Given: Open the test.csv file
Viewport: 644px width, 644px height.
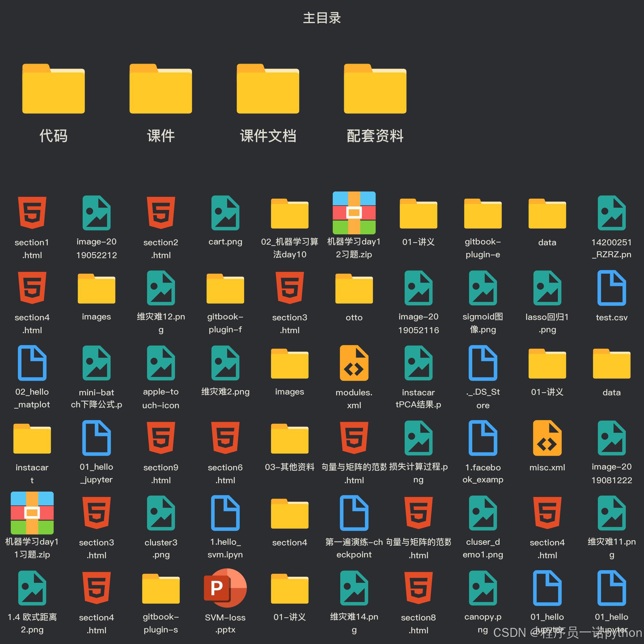Looking at the screenshot, I should (x=611, y=288).
